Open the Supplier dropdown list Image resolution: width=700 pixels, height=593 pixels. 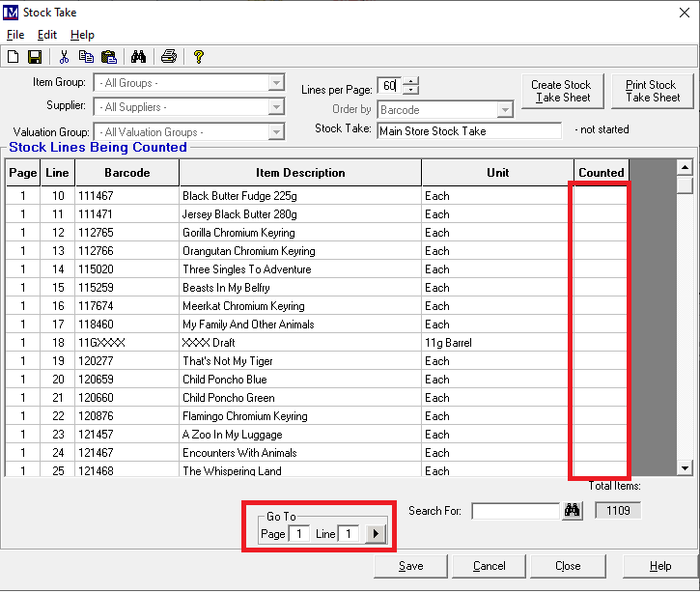(276, 106)
